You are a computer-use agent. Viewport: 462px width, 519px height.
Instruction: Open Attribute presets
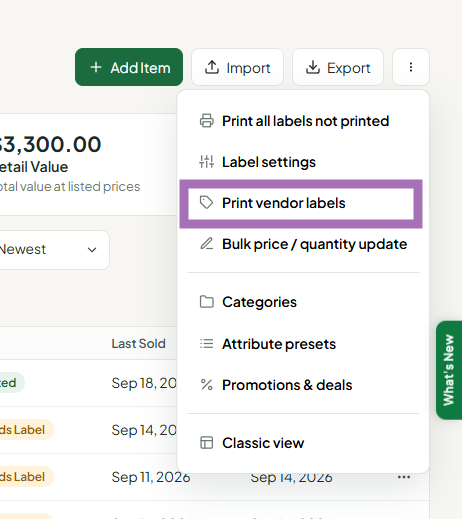pos(303,344)
